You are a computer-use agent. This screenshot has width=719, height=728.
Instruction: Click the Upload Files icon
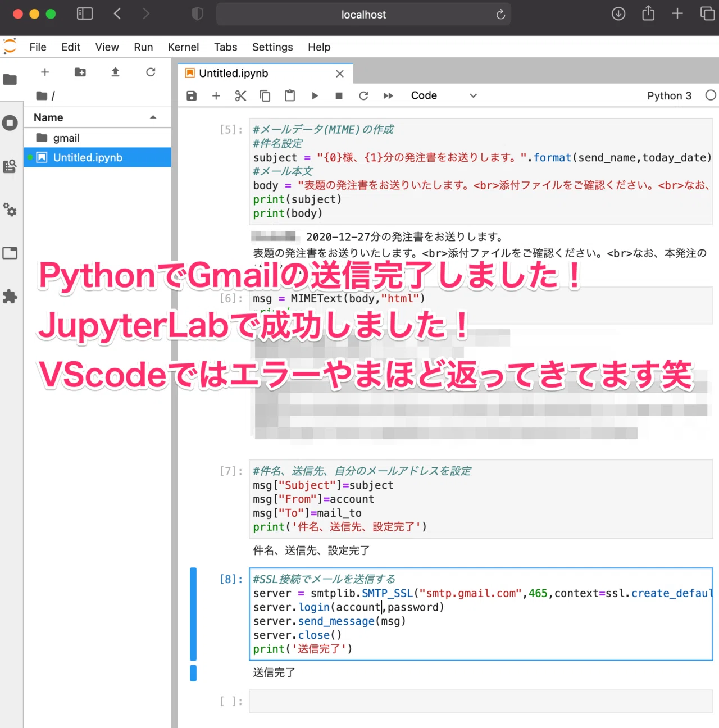tap(115, 72)
